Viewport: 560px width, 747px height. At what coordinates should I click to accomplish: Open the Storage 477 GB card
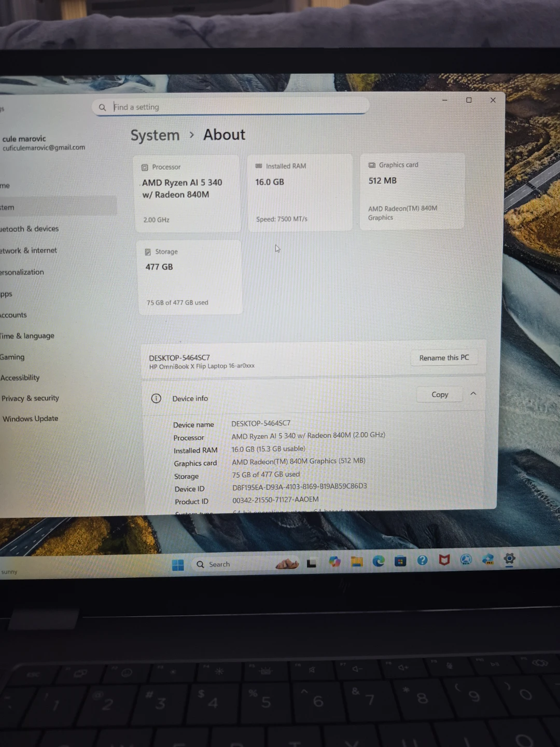190,278
